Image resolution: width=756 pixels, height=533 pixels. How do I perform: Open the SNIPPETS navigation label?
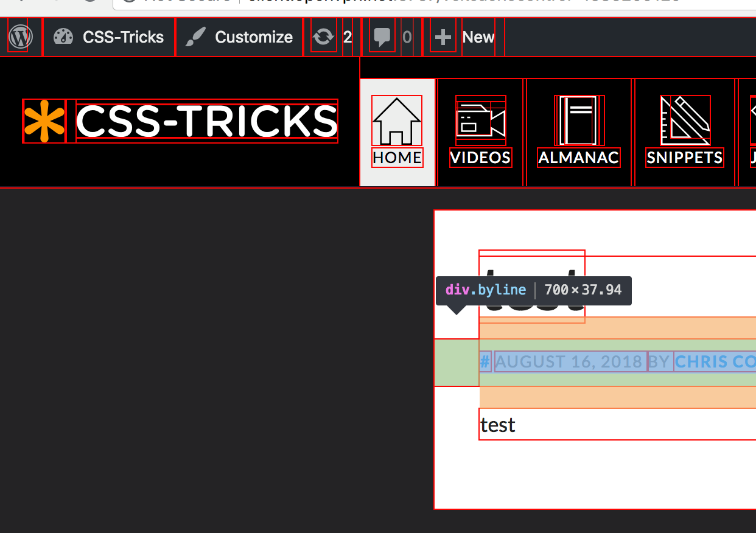pos(685,158)
